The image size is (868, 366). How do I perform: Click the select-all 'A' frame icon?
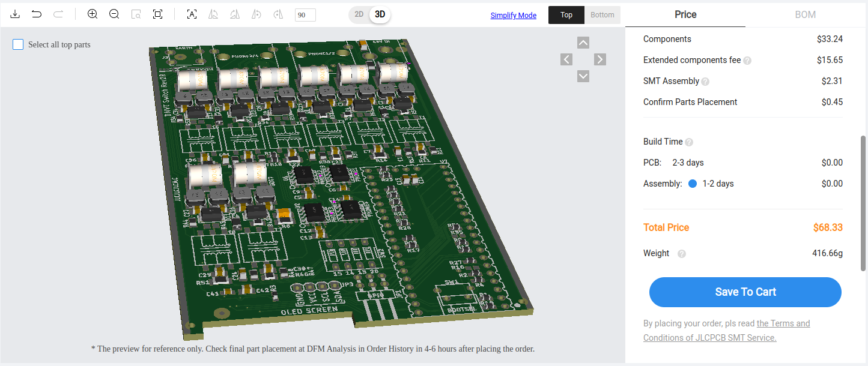click(192, 14)
